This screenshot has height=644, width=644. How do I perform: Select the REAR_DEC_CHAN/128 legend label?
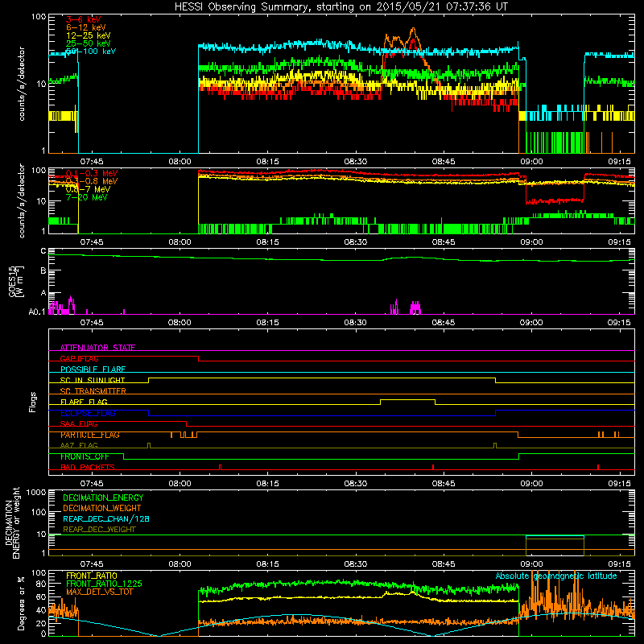coord(106,518)
